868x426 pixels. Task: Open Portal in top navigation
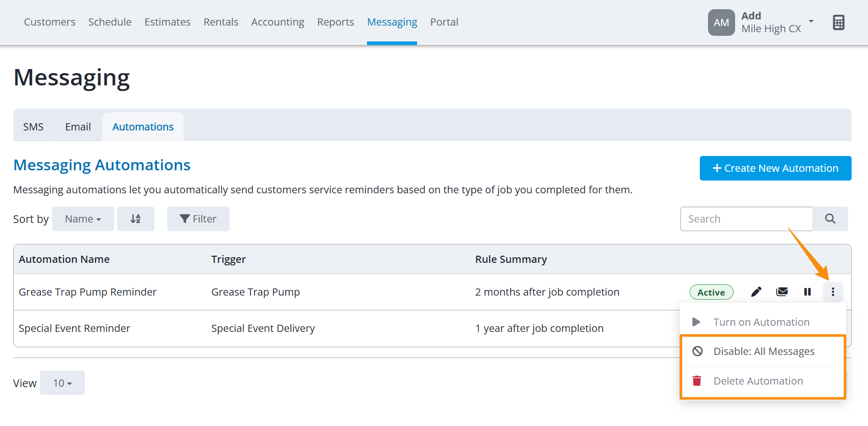(444, 22)
